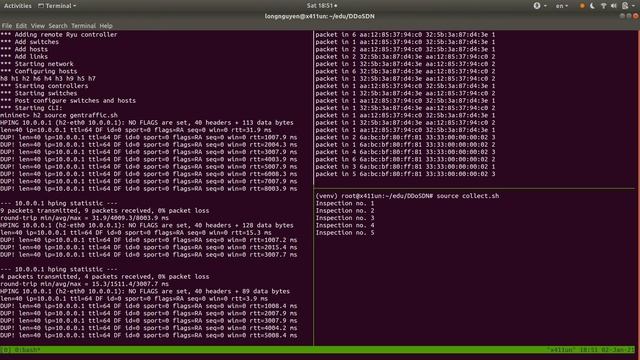Open the Terminal app menu in top bar
Viewport: 640px width, 360px height.
[x=57, y=6]
